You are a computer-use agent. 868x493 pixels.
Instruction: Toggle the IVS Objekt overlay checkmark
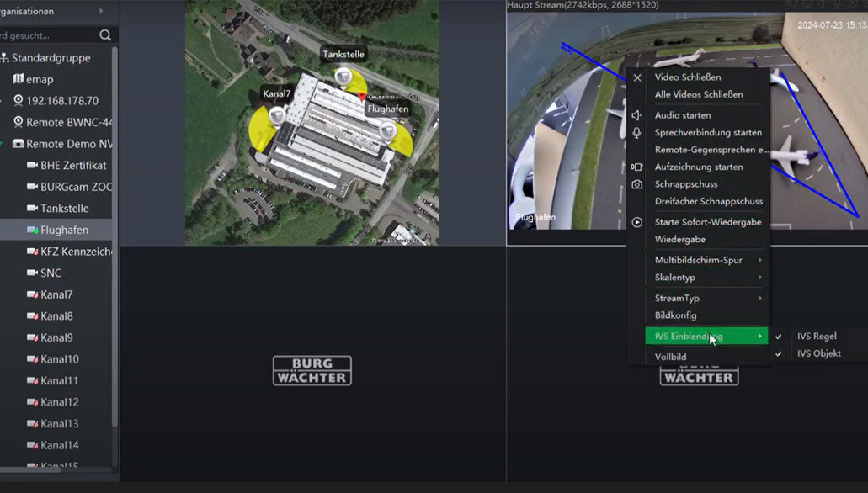pyautogui.click(x=779, y=354)
